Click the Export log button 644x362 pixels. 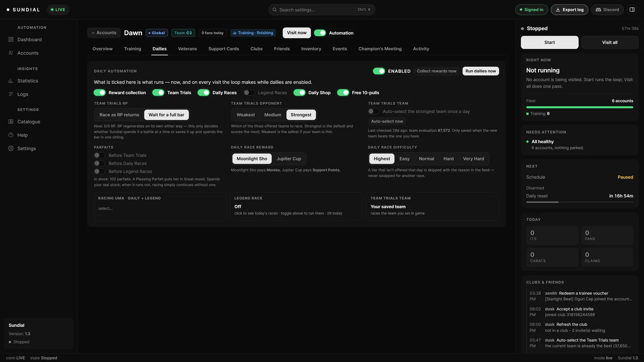click(570, 10)
